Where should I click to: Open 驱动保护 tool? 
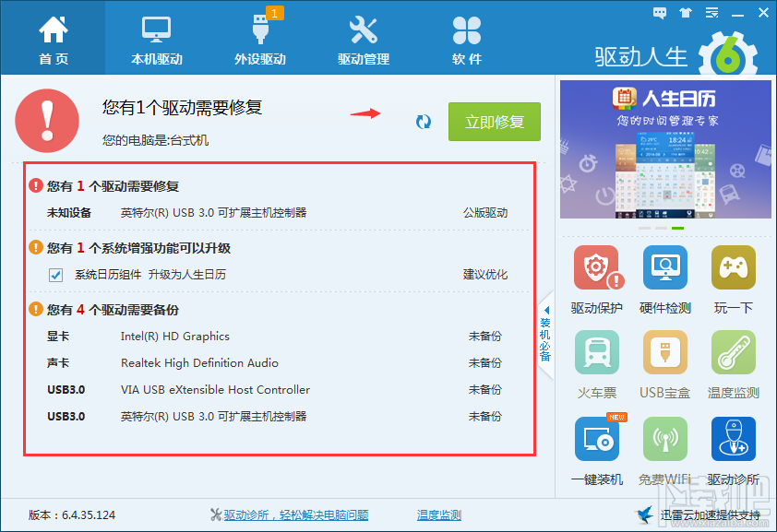tap(597, 280)
